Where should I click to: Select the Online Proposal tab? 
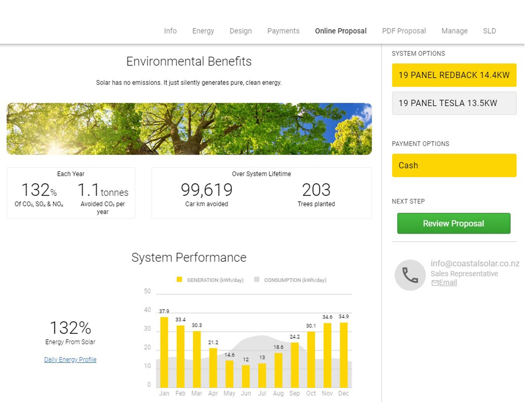(x=341, y=31)
